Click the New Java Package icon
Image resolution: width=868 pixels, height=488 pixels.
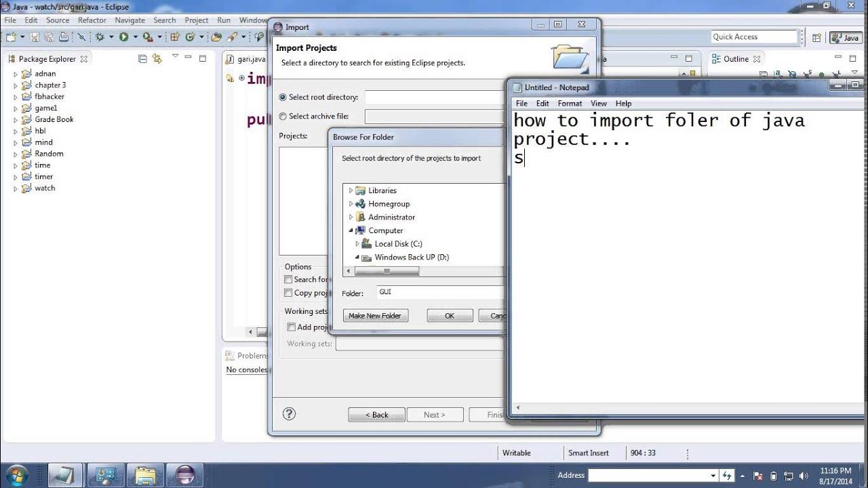pyautogui.click(x=175, y=37)
